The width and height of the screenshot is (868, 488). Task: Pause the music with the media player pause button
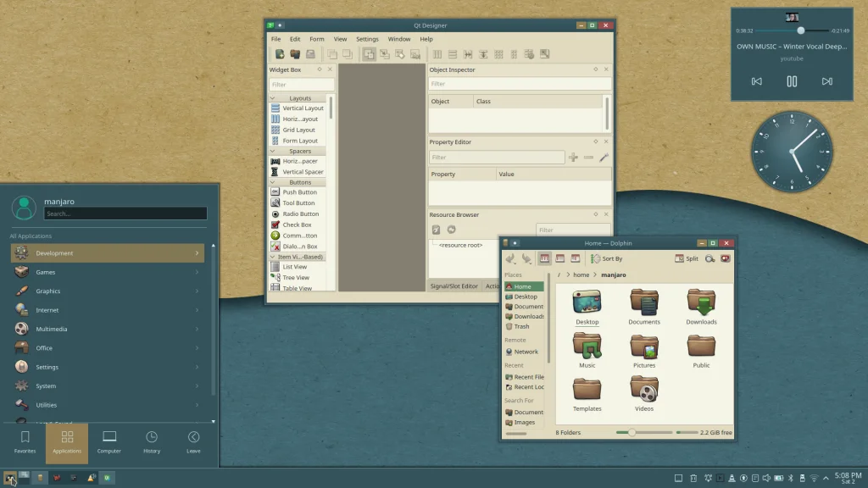792,81
